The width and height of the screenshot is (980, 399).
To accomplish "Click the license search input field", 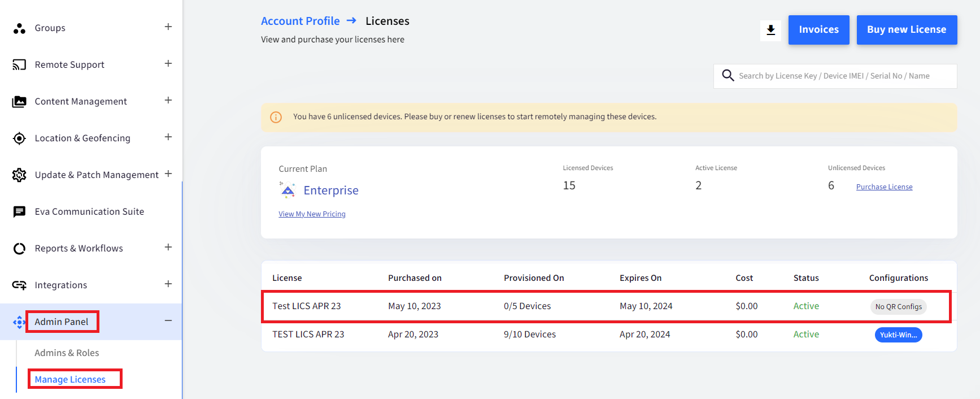I will click(x=835, y=76).
